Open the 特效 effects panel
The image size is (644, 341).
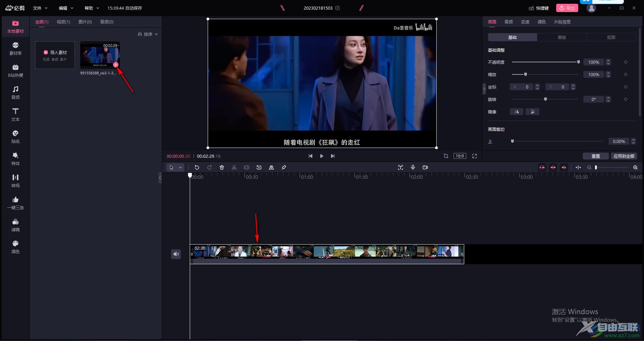pyautogui.click(x=15, y=159)
